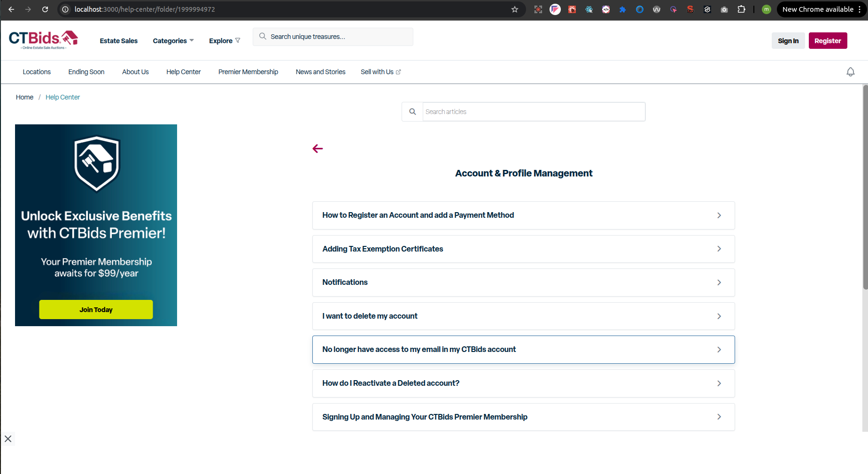Screen dimensions: 868x474
Task: Click the Register button
Action: tap(828, 41)
